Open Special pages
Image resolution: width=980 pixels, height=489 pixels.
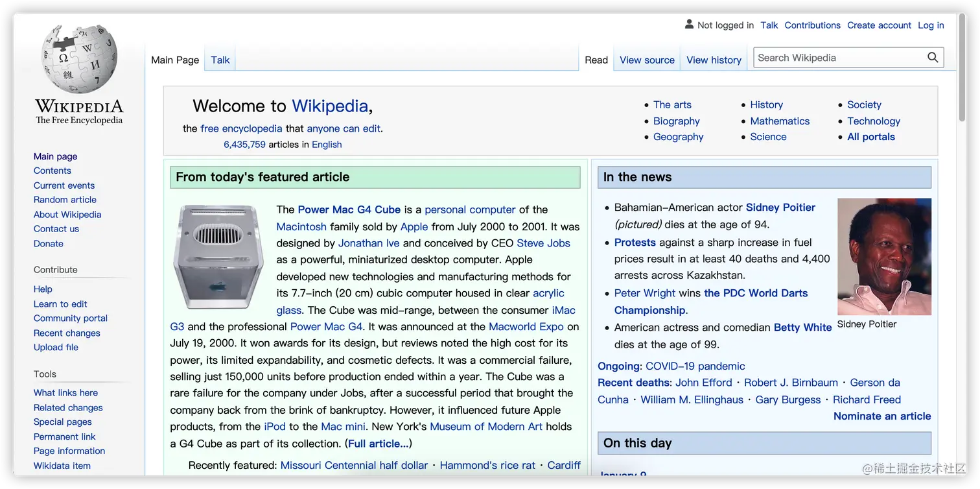point(62,422)
